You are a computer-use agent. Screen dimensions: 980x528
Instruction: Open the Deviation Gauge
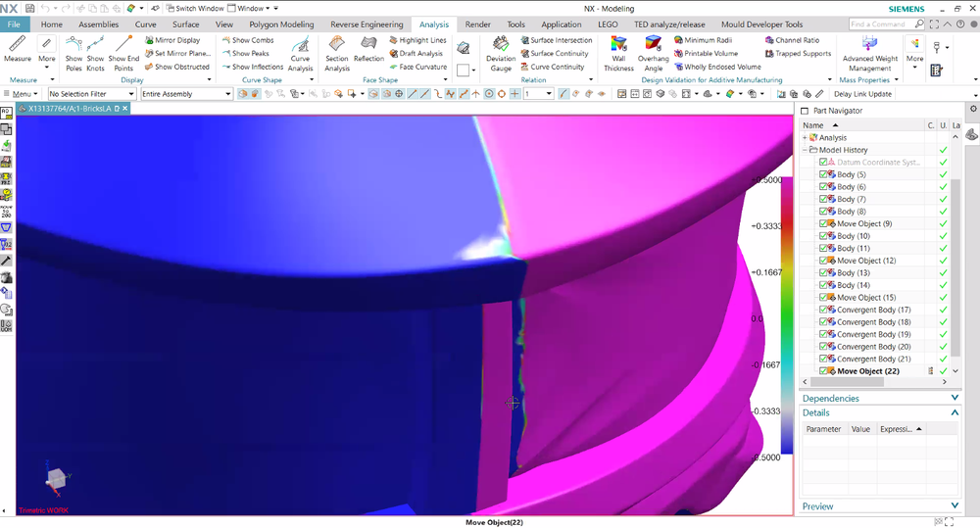501,53
